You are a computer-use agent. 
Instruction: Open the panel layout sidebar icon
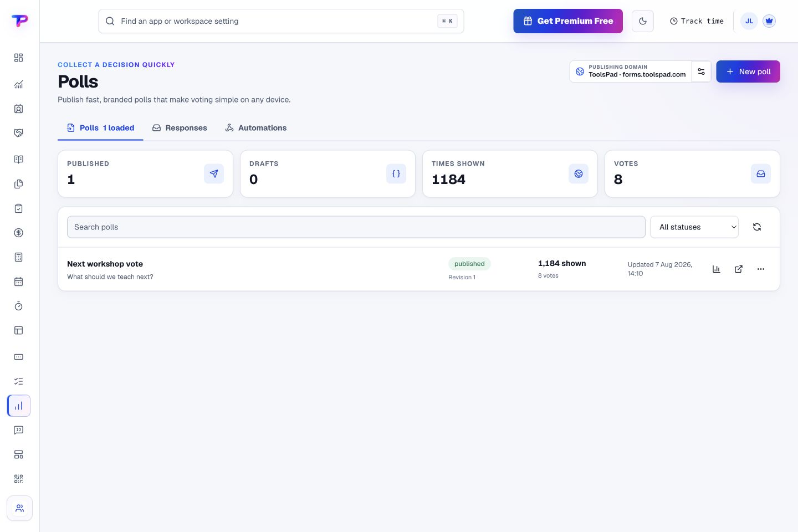pos(18,330)
